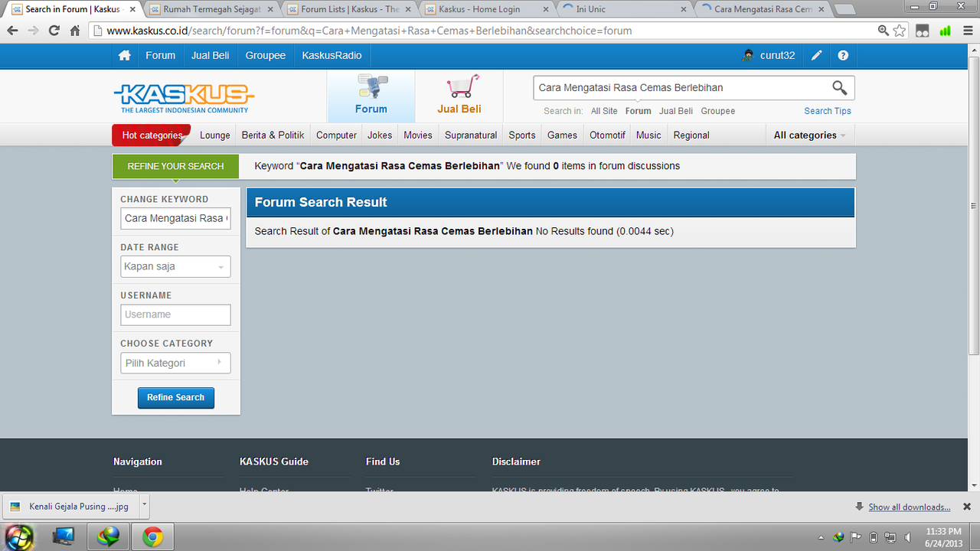
Task: Set search scope to Jual Beli
Action: pos(676,111)
